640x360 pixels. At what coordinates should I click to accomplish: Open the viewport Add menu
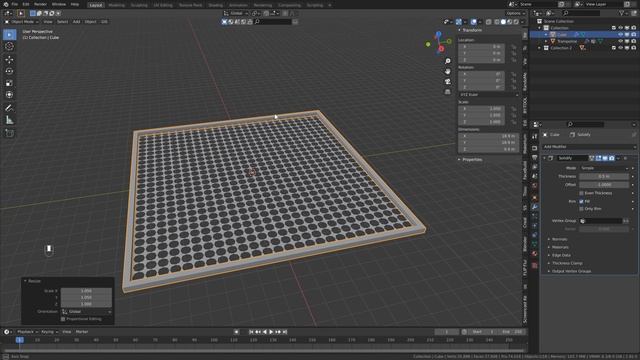click(x=76, y=22)
